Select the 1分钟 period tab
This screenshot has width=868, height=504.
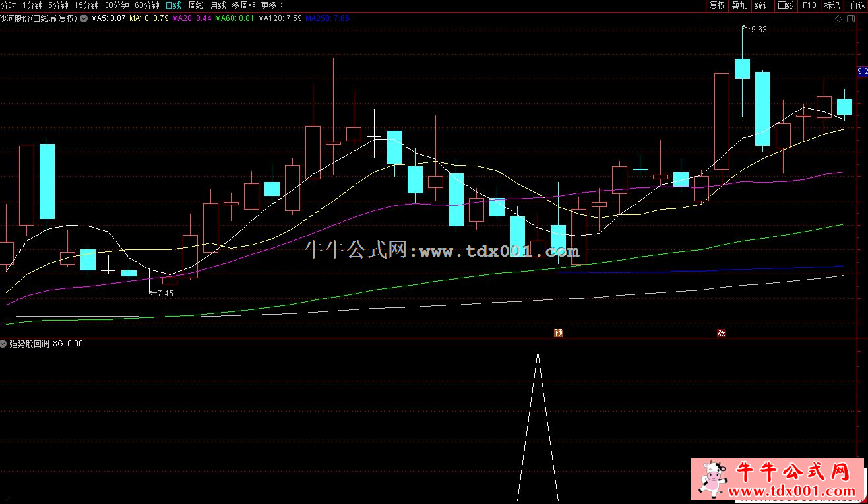[x=32, y=5]
